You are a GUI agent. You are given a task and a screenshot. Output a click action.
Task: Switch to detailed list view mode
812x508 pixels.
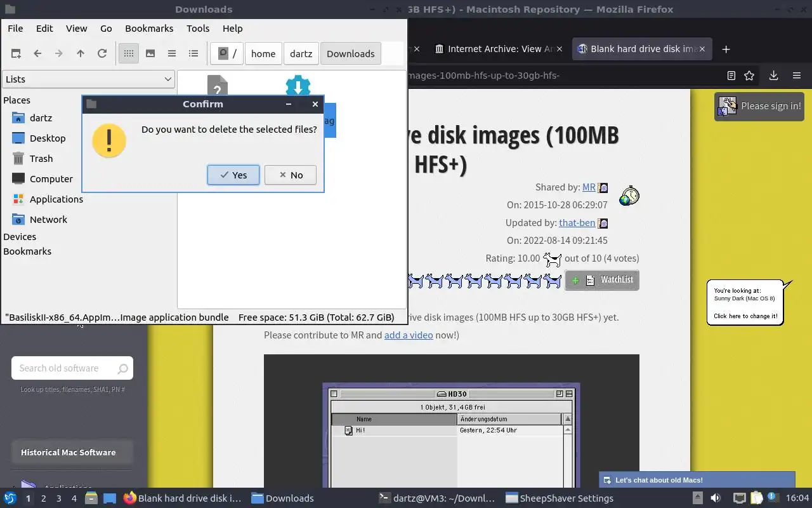pos(193,54)
